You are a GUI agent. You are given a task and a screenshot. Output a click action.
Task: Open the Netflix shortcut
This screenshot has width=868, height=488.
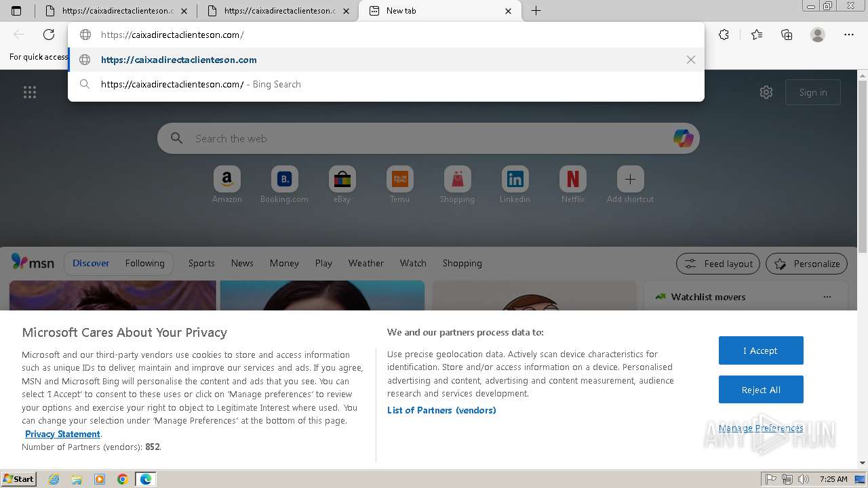coord(573,185)
